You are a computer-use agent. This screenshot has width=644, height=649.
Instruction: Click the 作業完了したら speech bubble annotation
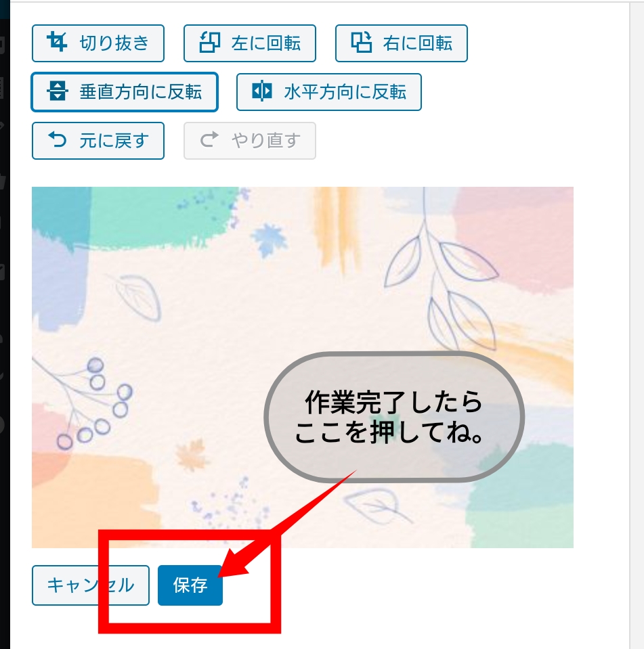(x=394, y=417)
